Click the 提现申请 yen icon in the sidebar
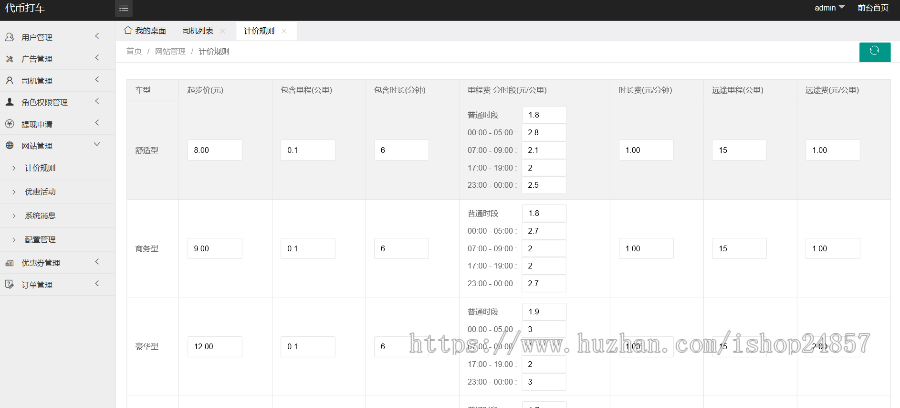Screen dimensions: 900x408 tap(9, 124)
